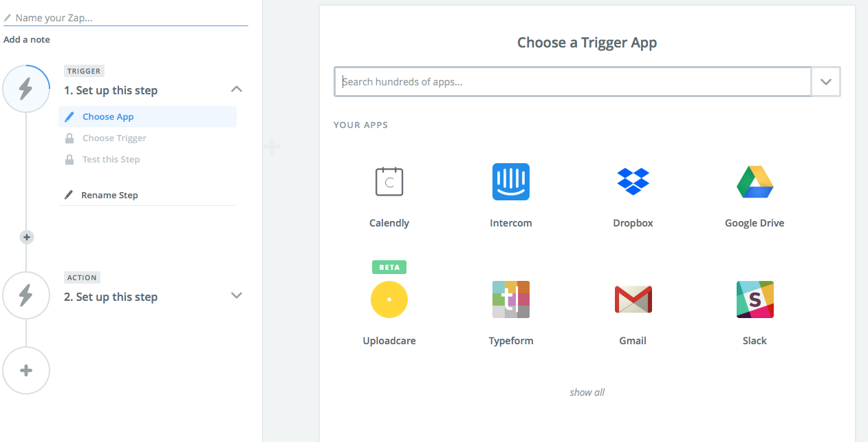868x442 pixels.
Task: Select the Google Drive app icon
Action: (x=755, y=182)
